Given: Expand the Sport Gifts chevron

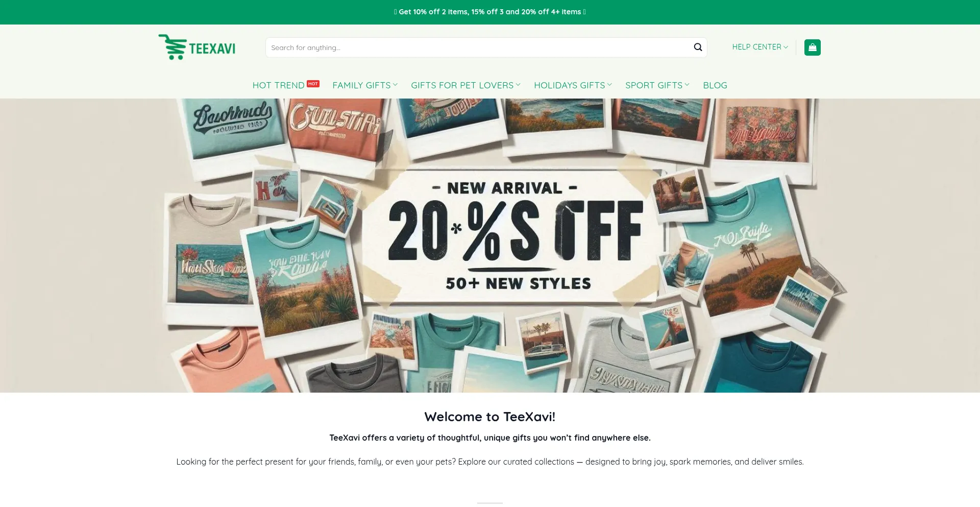Looking at the screenshot, I should tap(687, 85).
